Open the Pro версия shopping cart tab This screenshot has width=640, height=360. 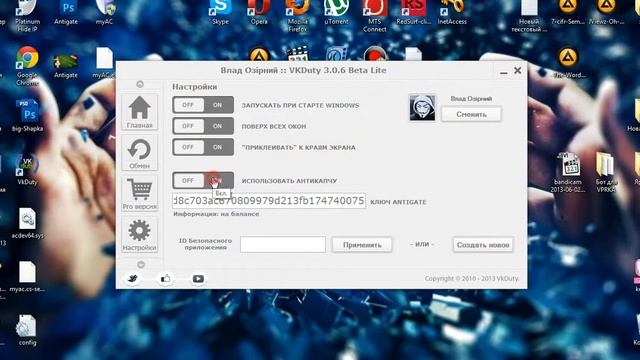pyautogui.click(x=140, y=193)
